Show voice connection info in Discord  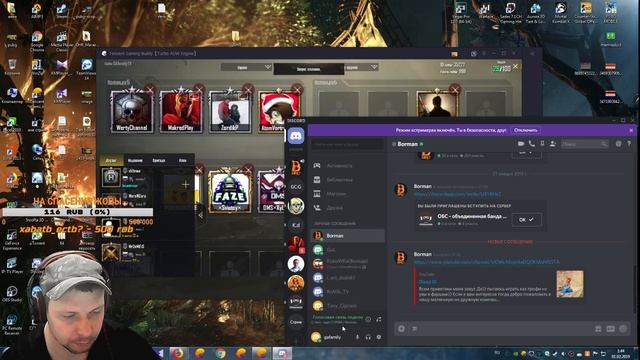(368, 319)
